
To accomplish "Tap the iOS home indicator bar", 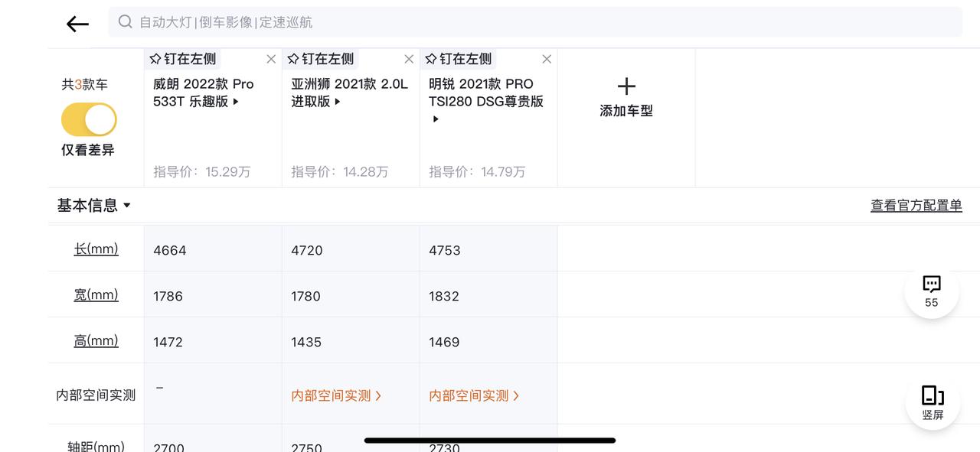I will pos(490,441).
